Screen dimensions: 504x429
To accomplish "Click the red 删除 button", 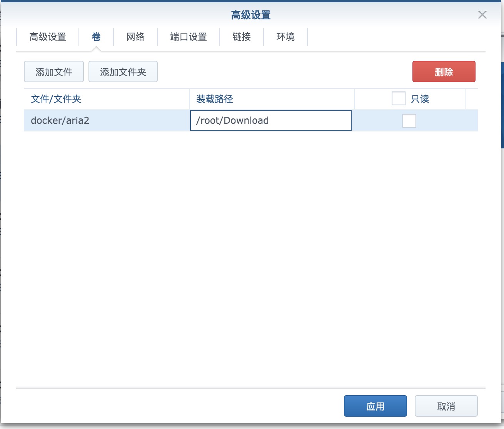I will (444, 71).
